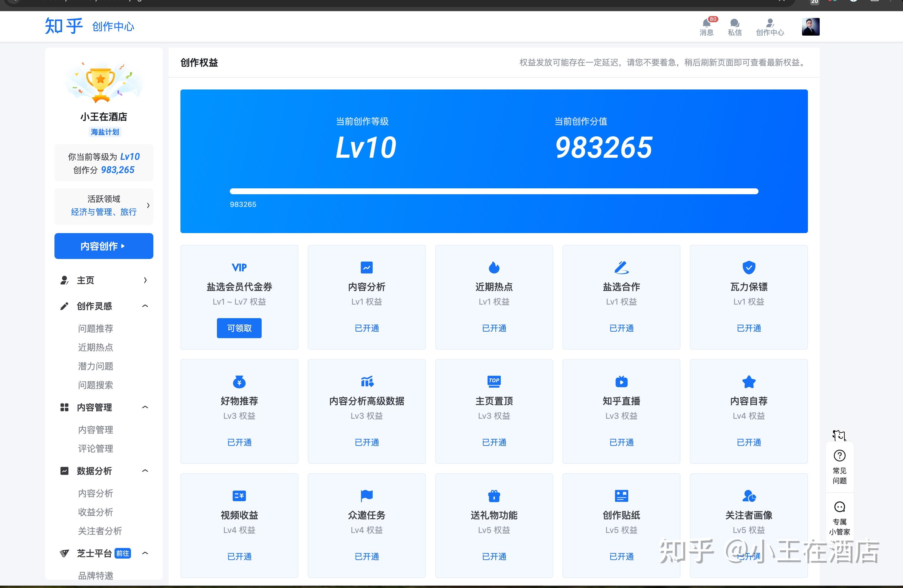Viewport: 903px width, 588px height.
Task: Click the 小王在酒店 username
Action: pos(104,117)
